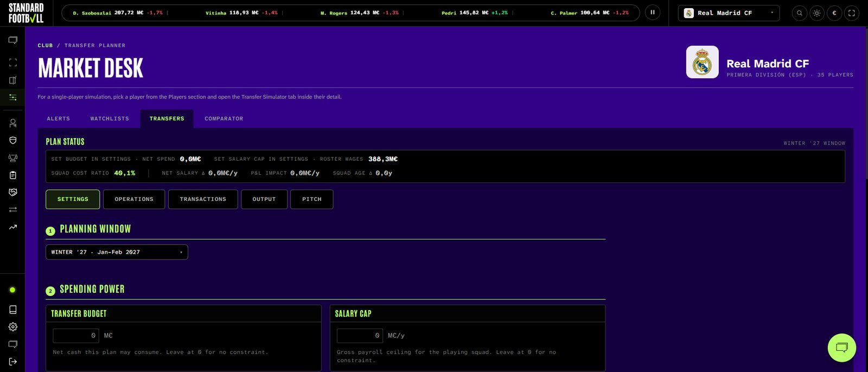
Task: Click the Transfer Budget amount field
Action: [76, 336]
